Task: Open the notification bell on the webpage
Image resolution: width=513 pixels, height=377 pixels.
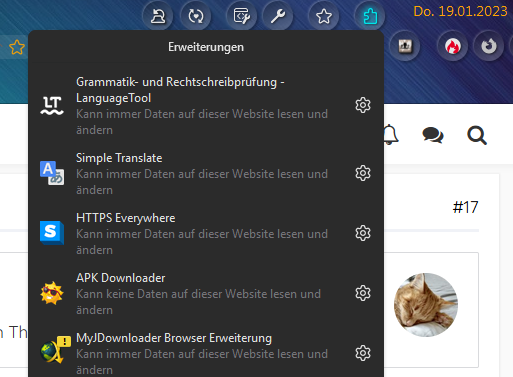Action: coord(390,135)
